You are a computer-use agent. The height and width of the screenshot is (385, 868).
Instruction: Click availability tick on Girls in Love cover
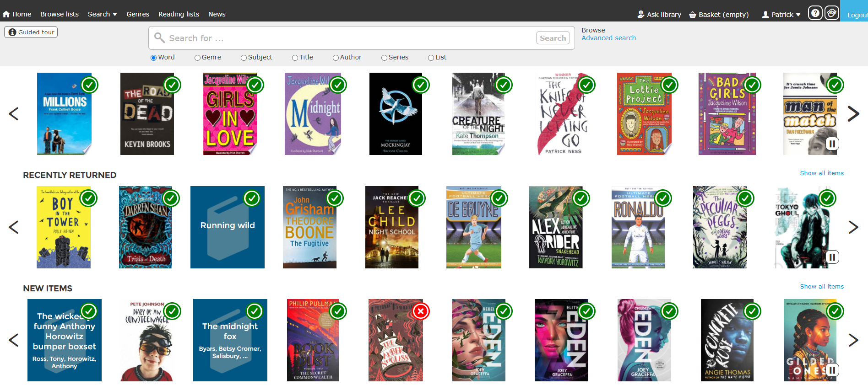255,85
